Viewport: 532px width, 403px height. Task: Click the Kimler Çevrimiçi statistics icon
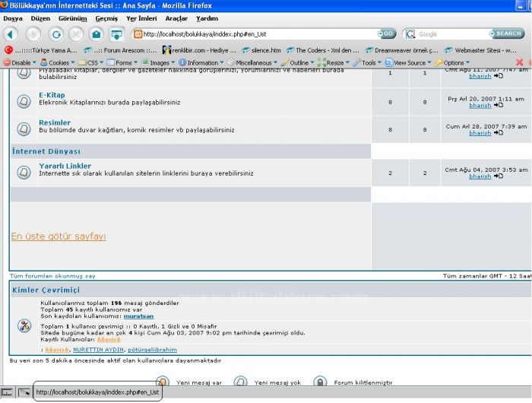pos(24,325)
